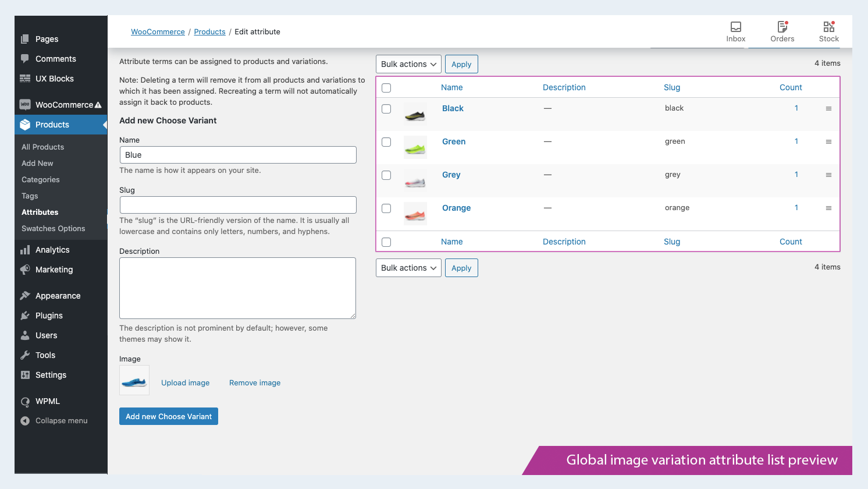The image size is (868, 489).
Task: Click the Upload image link
Action: click(185, 383)
